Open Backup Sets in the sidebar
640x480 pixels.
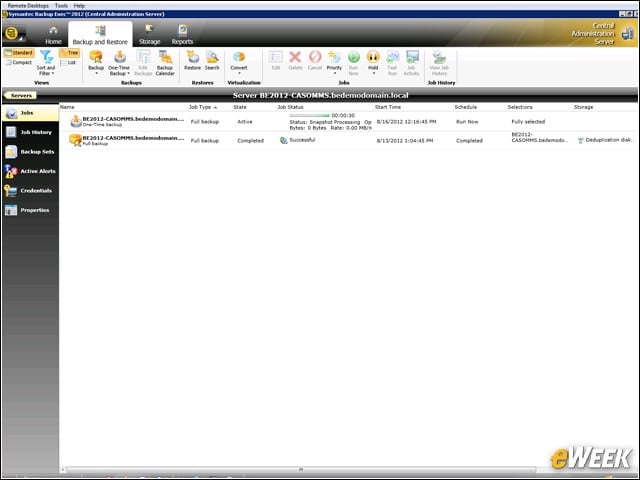pyautogui.click(x=30, y=152)
